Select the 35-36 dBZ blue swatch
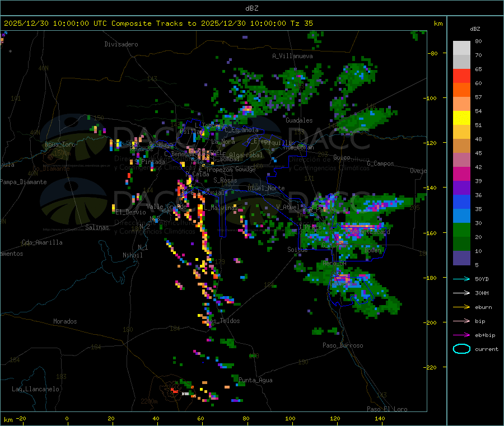The width and height of the screenshot is (504, 426). (x=461, y=202)
